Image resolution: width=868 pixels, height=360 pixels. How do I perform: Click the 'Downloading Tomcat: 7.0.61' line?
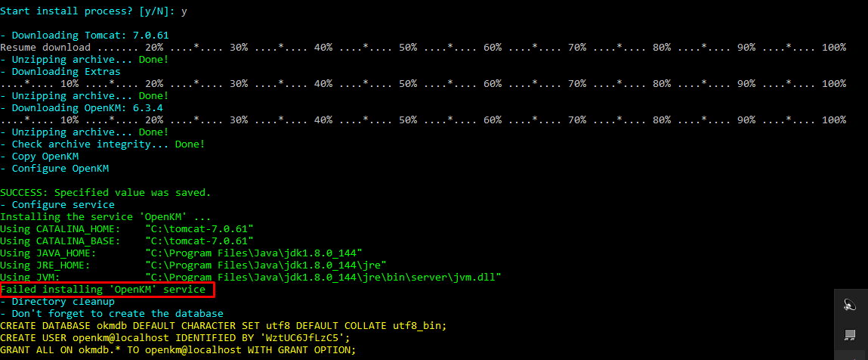click(84, 36)
